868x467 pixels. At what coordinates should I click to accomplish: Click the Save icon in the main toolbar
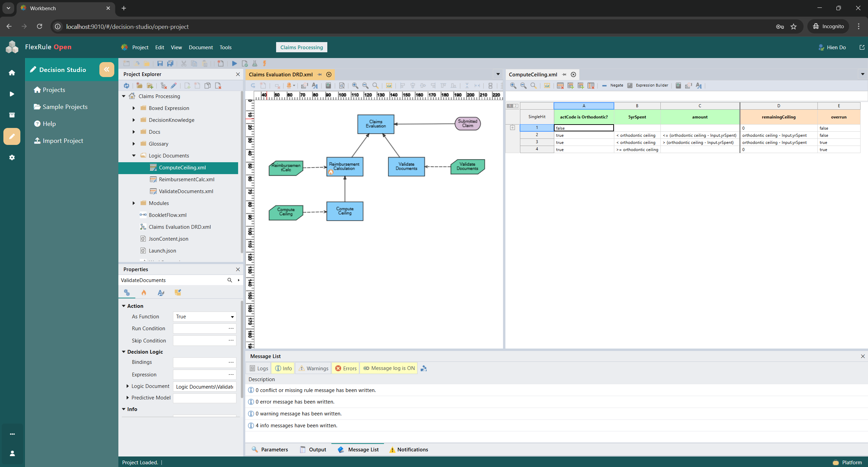click(160, 63)
